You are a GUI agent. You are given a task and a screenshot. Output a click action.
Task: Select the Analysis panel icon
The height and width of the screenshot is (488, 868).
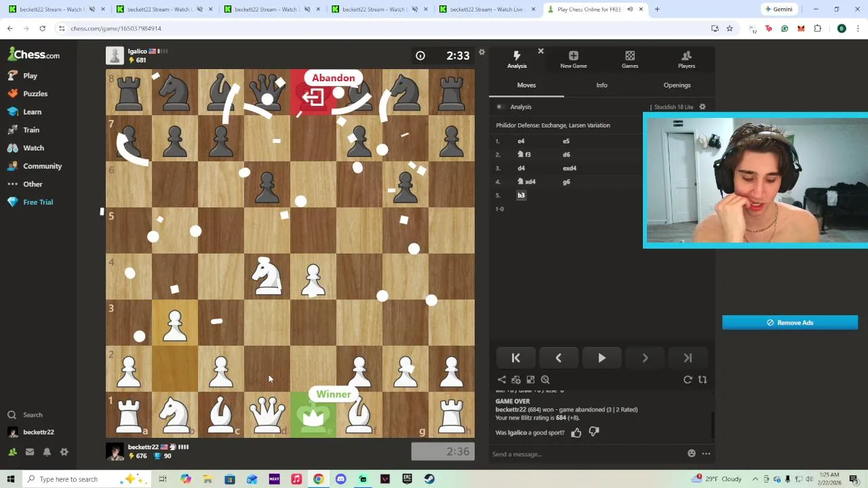tap(517, 60)
